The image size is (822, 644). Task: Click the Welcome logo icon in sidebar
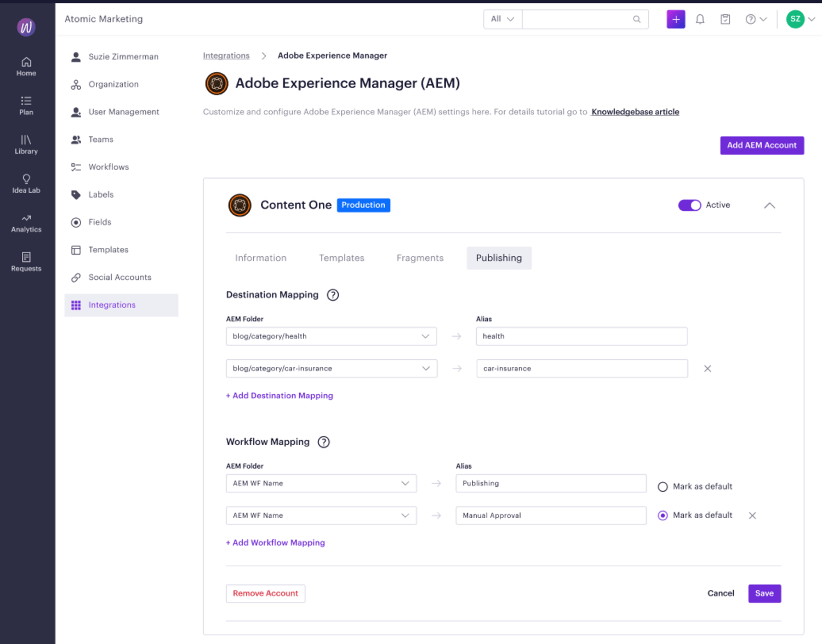point(26,27)
